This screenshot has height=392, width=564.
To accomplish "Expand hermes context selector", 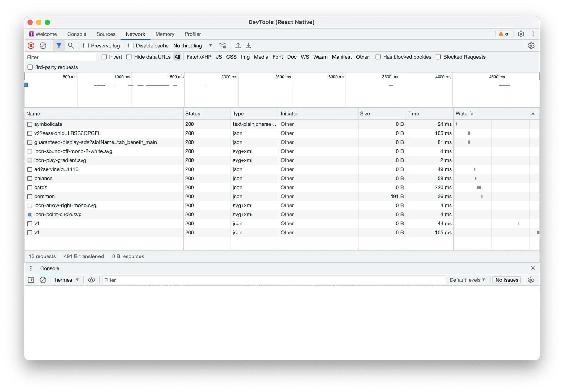I will (67, 280).
